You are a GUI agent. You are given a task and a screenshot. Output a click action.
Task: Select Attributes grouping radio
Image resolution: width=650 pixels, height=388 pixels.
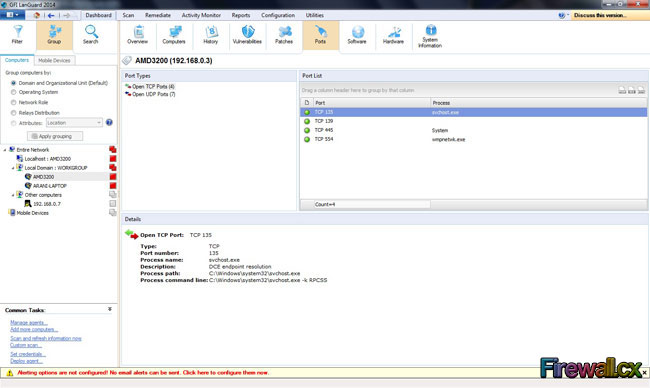point(14,123)
